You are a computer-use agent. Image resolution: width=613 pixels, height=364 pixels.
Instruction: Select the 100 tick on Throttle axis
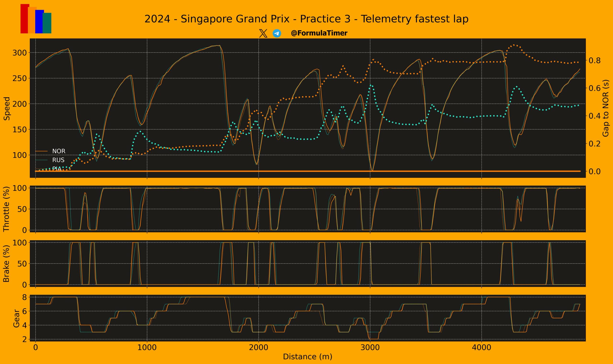click(x=19, y=188)
